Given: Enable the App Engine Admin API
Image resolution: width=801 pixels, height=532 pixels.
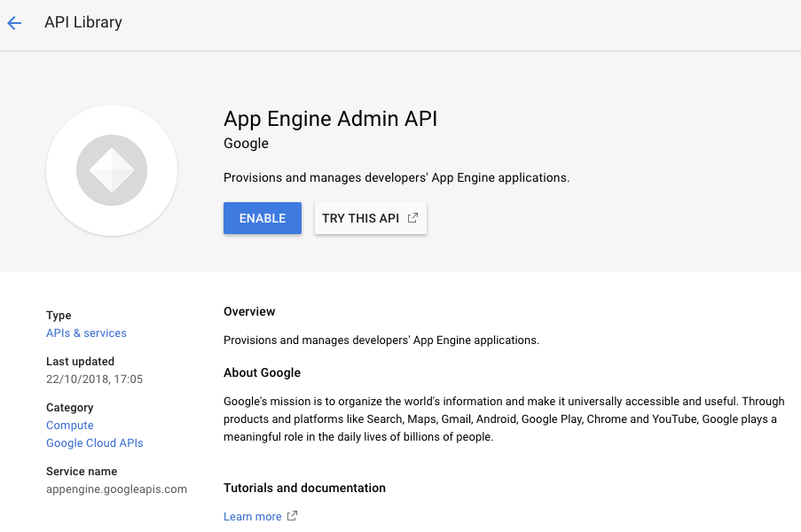Looking at the screenshot, I should point(262,218).
